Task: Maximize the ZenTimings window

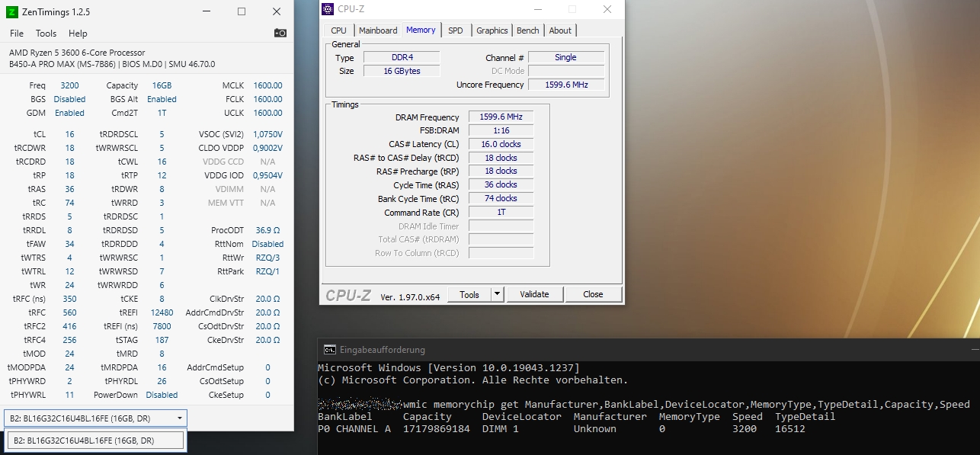Action: [x=242, y=11]
